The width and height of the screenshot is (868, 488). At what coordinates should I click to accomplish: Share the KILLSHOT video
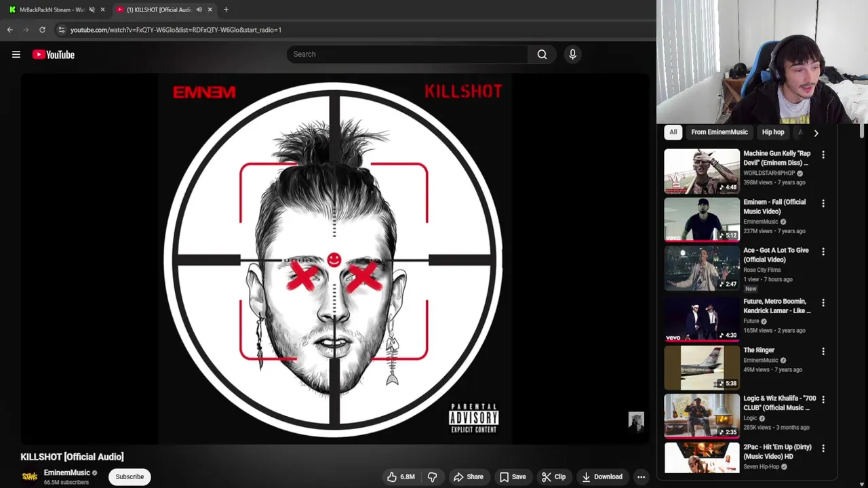469,476
